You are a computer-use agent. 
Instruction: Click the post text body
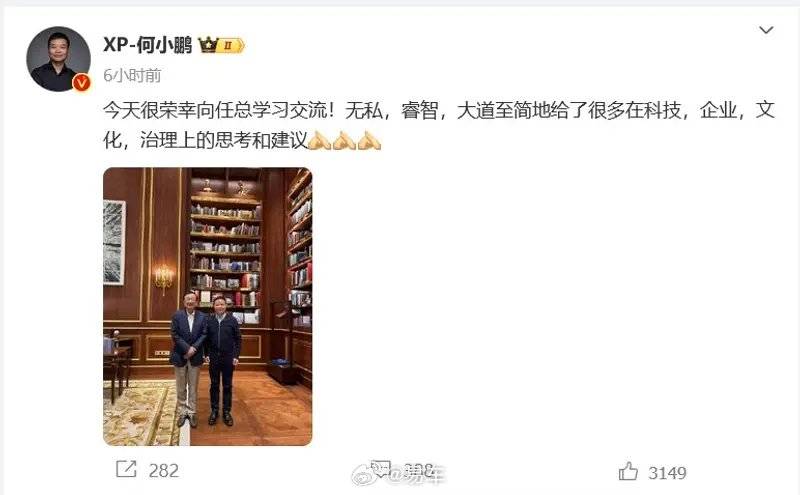[x=439, y=125]
